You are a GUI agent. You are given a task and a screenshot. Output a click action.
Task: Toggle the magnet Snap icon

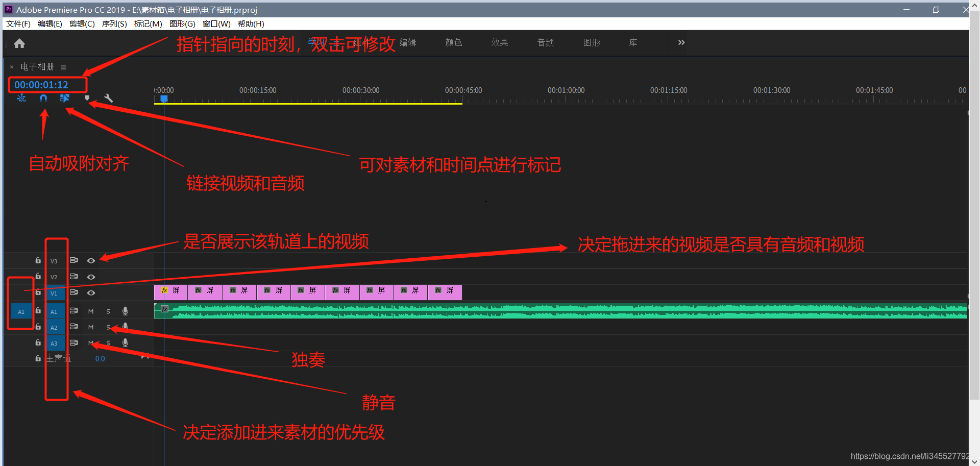(x=43, y=98)
